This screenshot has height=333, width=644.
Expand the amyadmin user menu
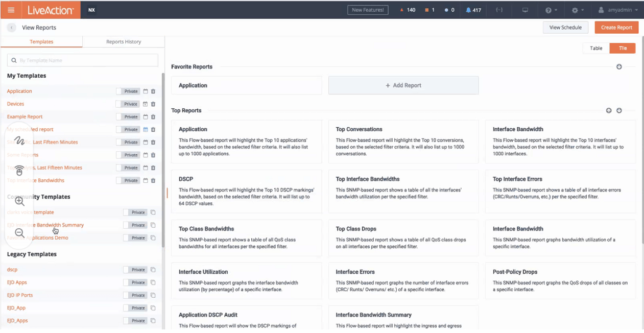(x=618, y=10)
